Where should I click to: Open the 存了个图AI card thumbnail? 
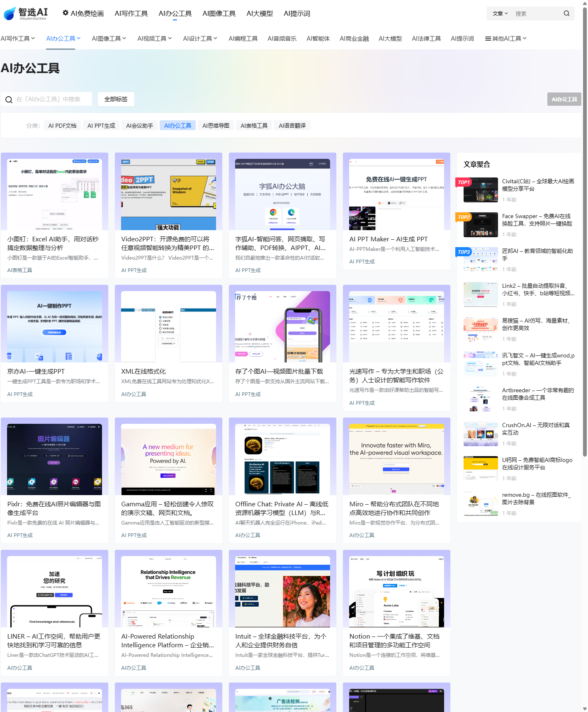282,326
